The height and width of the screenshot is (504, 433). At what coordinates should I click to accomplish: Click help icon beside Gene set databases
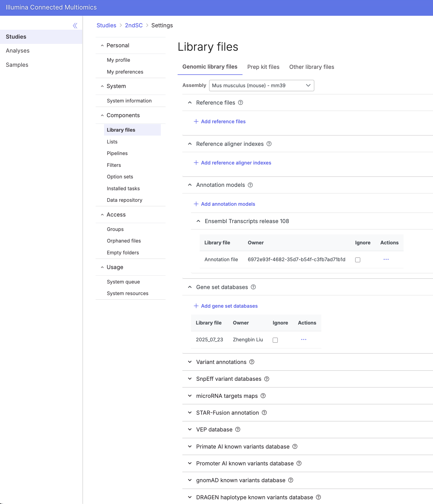(253, 287)
